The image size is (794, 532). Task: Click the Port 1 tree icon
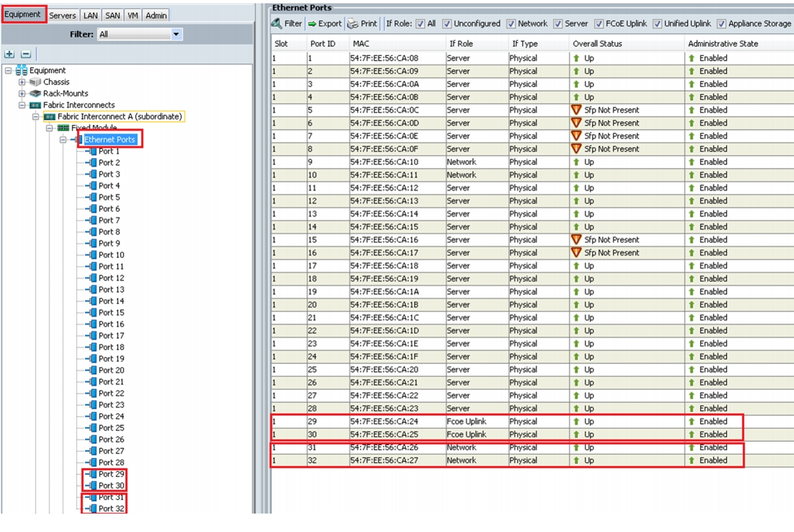click(92, 151)
